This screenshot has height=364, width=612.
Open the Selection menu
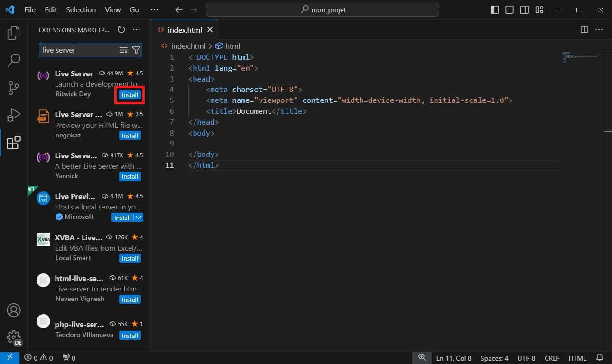81,10
